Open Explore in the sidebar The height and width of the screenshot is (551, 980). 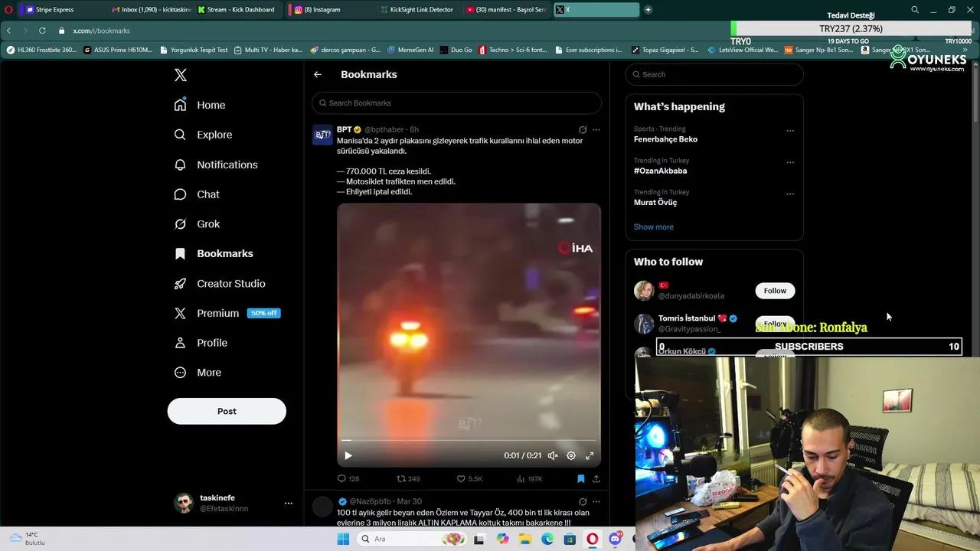pyautogui.click(x=203, y=135)
